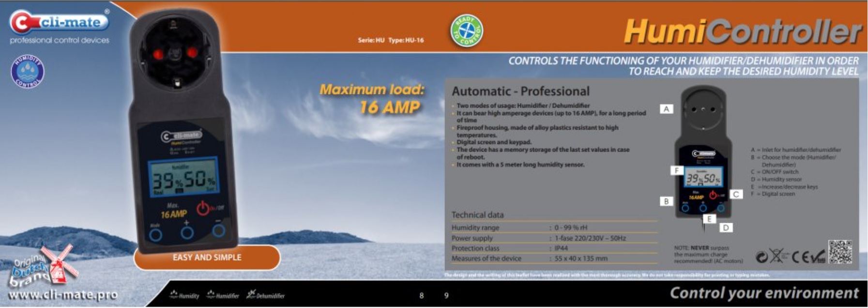Screen dimensions: 868x308
Task: Click the EASY AND SIMPLE orange banner
Action: (x=207, y=258)
